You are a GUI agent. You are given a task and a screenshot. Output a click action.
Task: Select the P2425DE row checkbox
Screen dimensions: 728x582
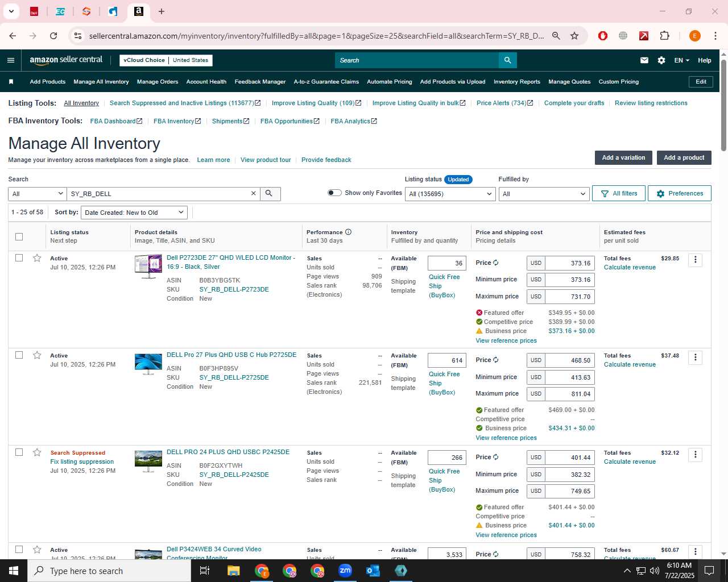[x=19, y=452]
